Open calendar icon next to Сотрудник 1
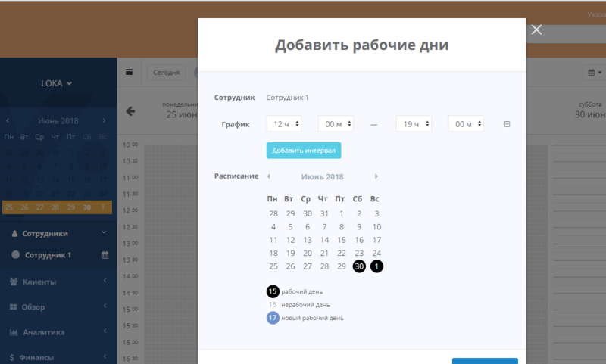This screenshot has width=606, height=364. click(105, 255)
